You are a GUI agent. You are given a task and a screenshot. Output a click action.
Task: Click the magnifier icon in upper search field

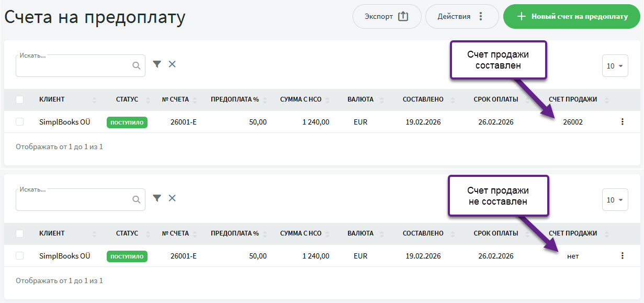(x=136, y=66)
